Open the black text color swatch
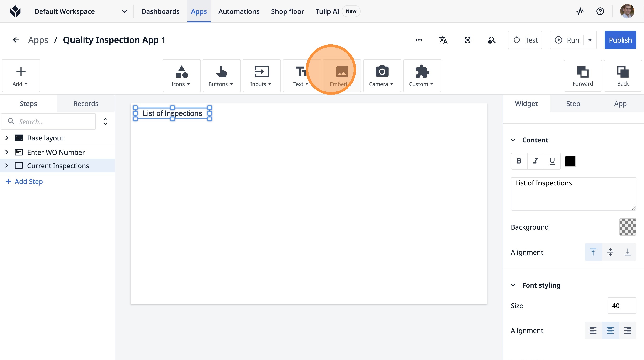Viewport: 644px width, 360px height. pos(570,161)
